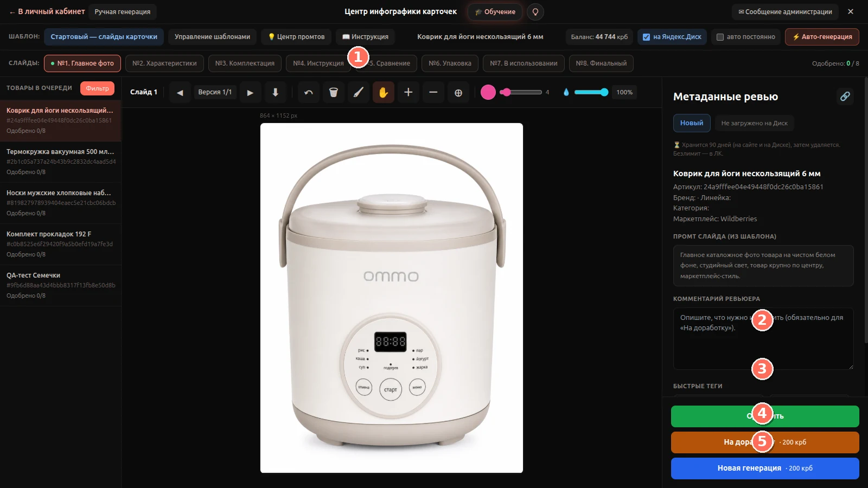Viewport: 868px width, 488px height.
Task: Switch to slide №4. Инструкция
Action: click(x=318, y=63)
